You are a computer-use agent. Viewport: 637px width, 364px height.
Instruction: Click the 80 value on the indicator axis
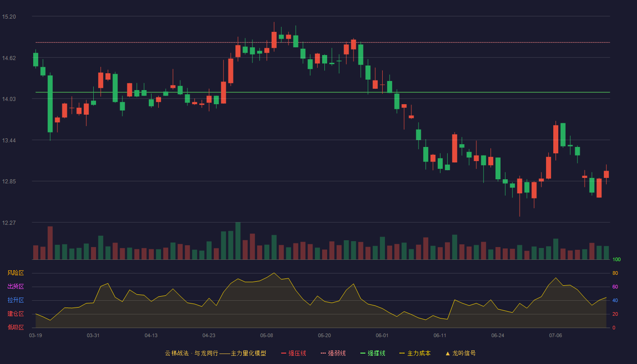615,273
